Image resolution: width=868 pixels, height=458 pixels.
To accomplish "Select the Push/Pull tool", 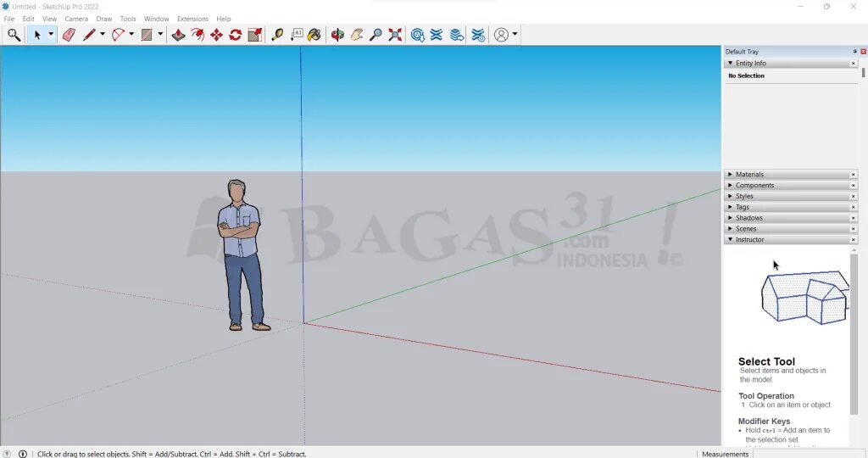I will 178,35.
